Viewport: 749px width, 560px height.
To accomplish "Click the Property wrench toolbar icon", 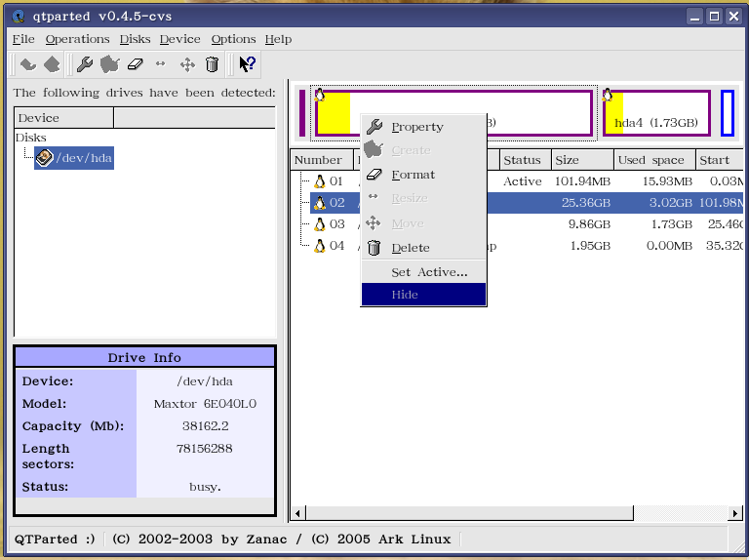I will pyautogui.click(x=85, y=64).
